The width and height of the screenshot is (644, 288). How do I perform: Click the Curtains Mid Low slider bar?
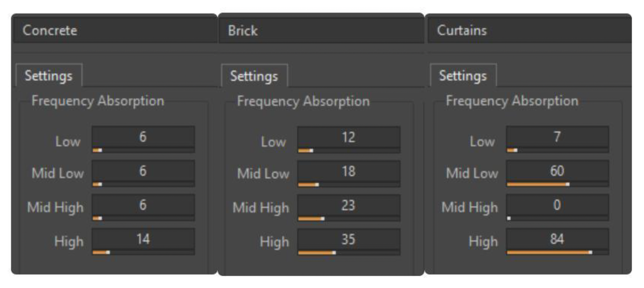click(x=557, y=184)
